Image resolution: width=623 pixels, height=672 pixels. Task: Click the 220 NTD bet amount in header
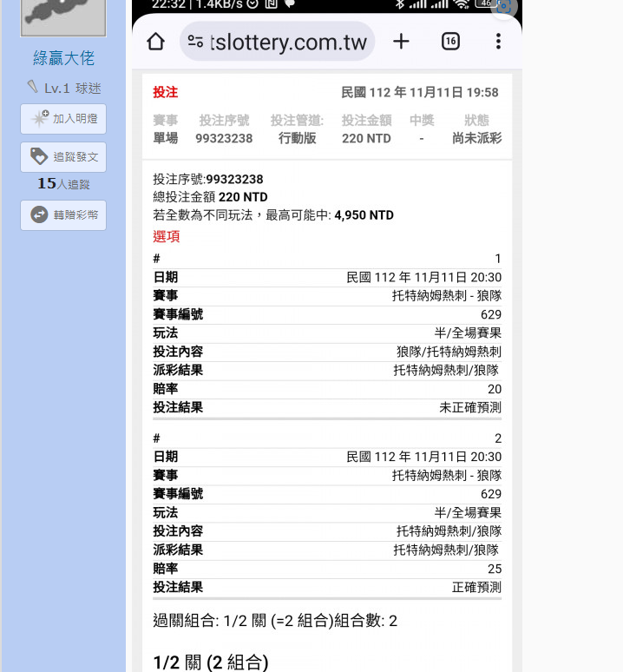pyautogui.click(x=366, y=138)
